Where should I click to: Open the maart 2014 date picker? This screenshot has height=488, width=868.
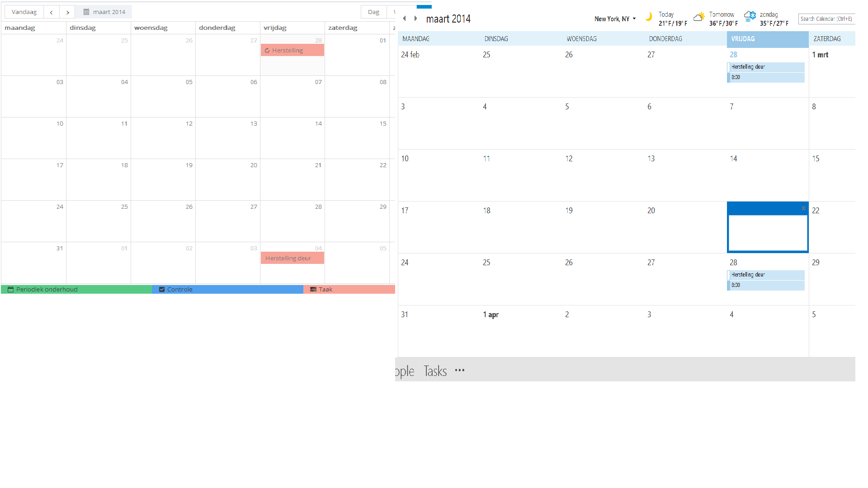click(104, 12)
